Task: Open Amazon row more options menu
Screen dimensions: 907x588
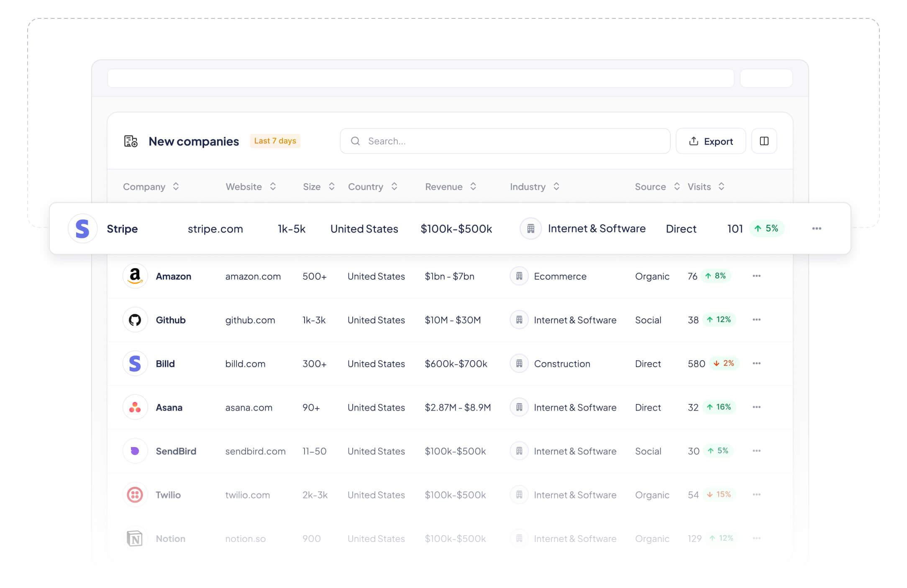Action: tap(756, 276)
